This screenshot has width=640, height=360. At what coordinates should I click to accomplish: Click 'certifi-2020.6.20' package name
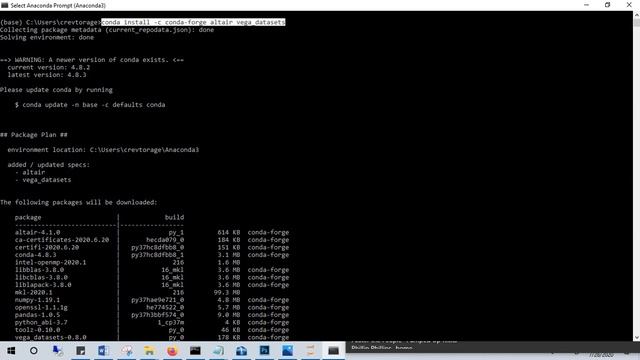[47, 247]
